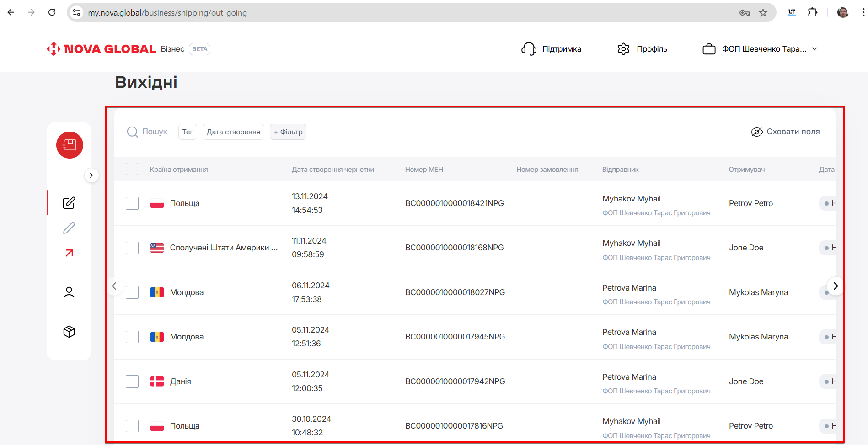Reload the page in browser

pos(52,13)
